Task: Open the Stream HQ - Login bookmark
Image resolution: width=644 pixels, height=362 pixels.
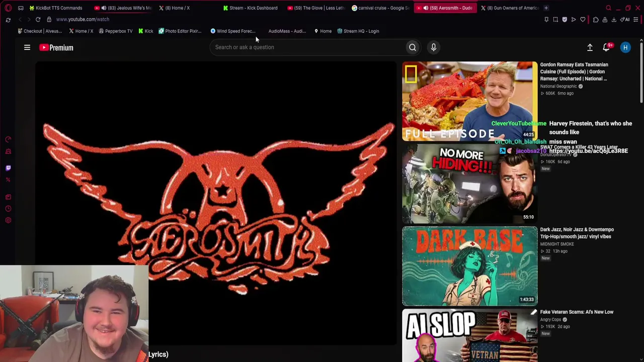Action: point(358,31)
